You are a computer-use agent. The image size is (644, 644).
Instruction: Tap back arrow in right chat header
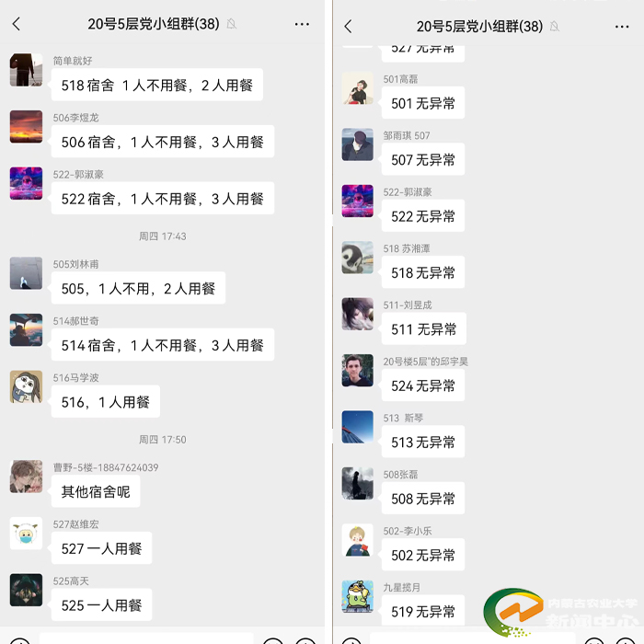point(348,27)
